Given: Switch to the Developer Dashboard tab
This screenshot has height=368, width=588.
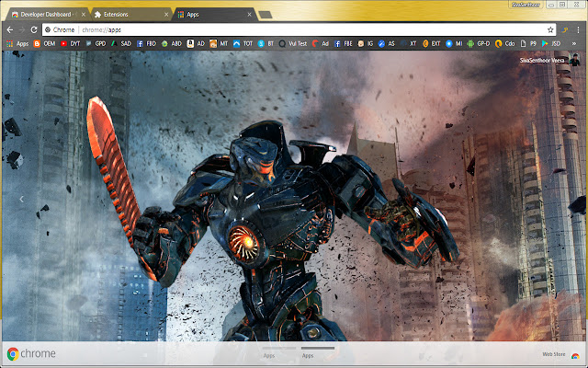Looking at the screenshot, I should click(46, 15).
